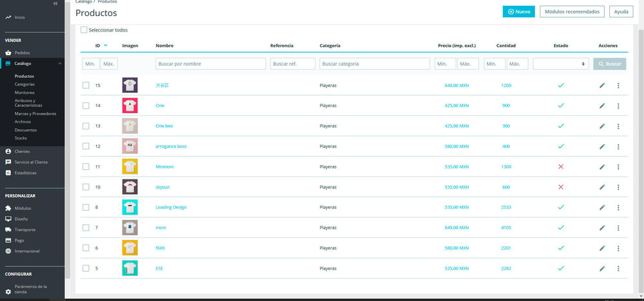The height and width of the screenshot is (301, 644).
Task: Open more actions menu for ESE
Action: tap(618, 268)
